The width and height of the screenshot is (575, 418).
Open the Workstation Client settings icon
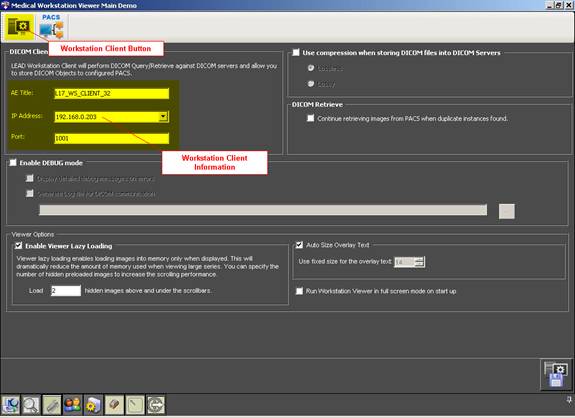pyautogui.click(x=19, y=27)
